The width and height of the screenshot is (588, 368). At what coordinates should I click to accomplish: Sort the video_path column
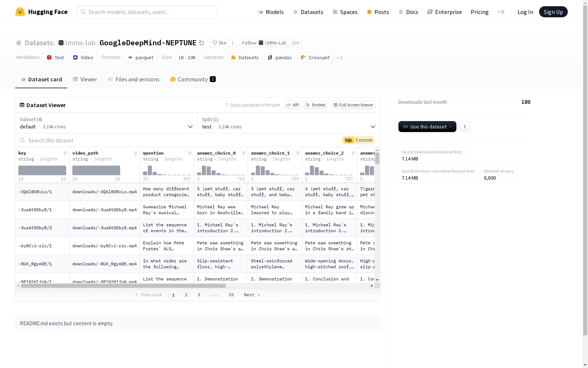coord(136,153)
